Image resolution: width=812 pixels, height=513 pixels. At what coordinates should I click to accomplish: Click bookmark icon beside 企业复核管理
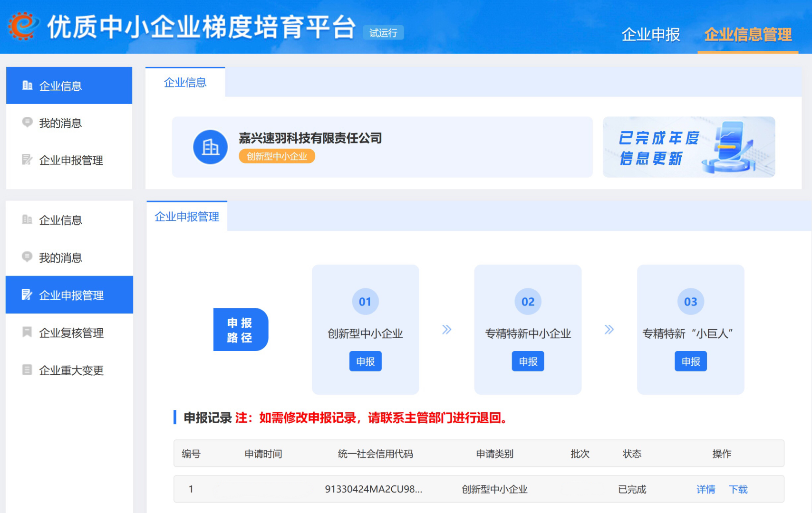click(x=27, y=332)
